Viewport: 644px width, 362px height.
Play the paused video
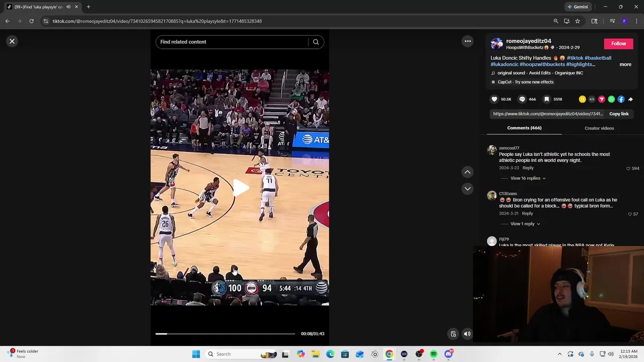tap(240, 188)
